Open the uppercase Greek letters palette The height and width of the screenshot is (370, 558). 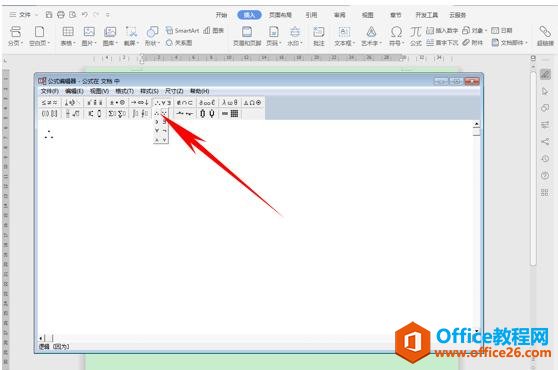(252, 102)
